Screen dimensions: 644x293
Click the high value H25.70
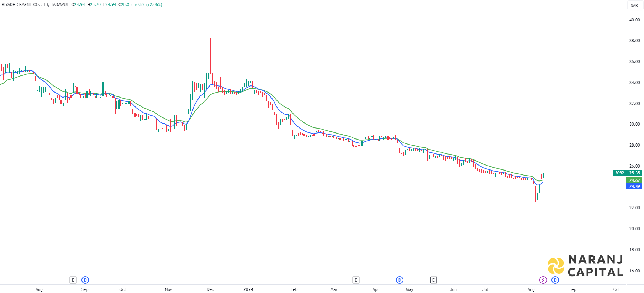pos(94,5)
